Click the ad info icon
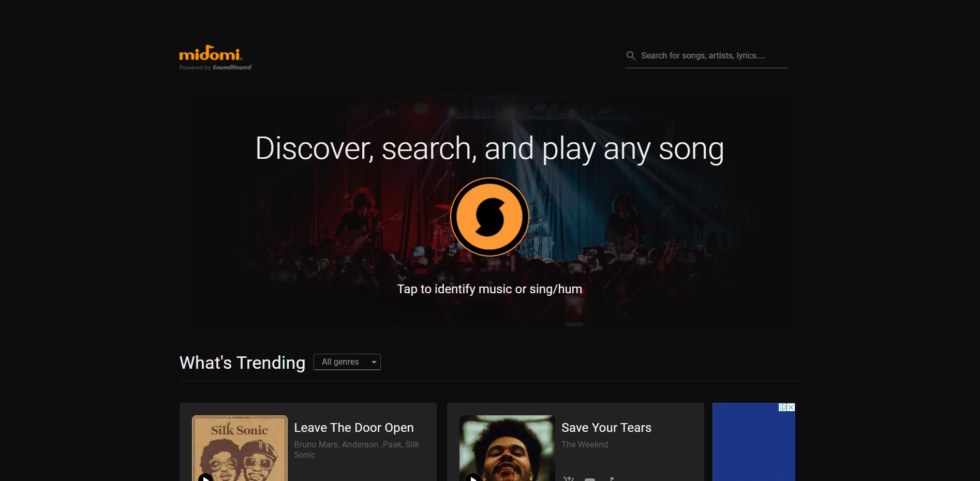Screen dimensions: 980x481 click(783, 408)
